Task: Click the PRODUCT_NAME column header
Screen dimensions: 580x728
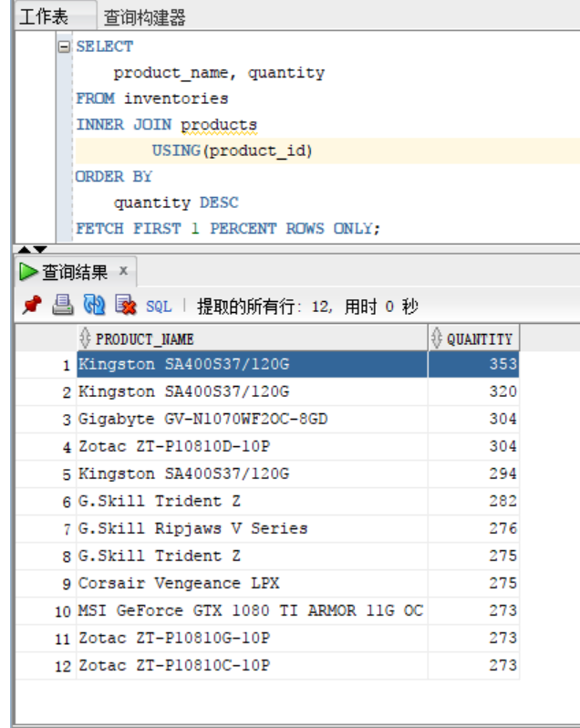Action: pos(146,338)
